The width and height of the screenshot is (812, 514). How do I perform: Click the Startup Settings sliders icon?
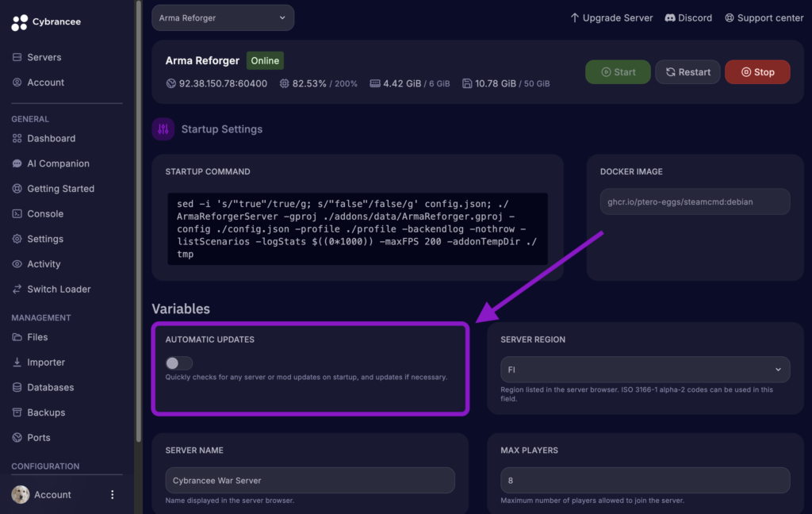(163, 129)
